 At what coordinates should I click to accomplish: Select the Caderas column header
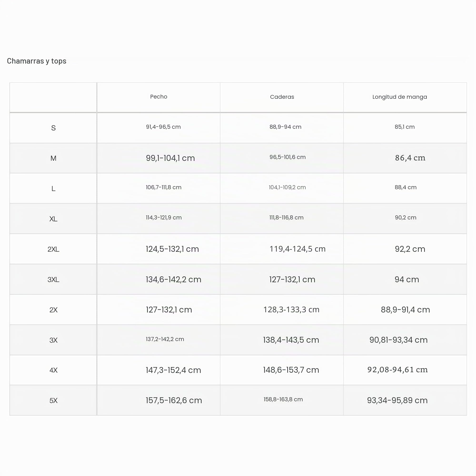282,97
